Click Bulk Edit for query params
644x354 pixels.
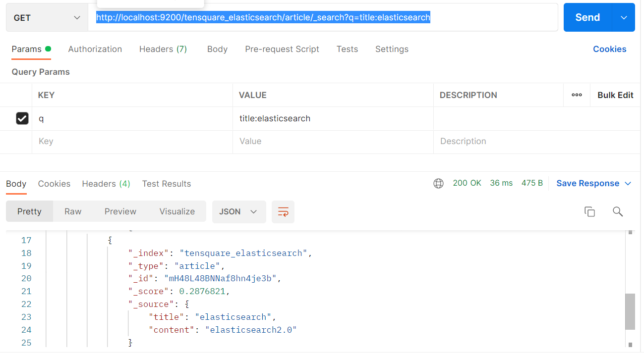[615, 95]
